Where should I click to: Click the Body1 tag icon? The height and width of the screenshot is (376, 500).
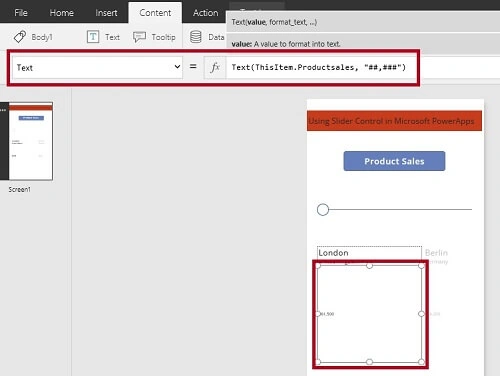coord(20,37)
